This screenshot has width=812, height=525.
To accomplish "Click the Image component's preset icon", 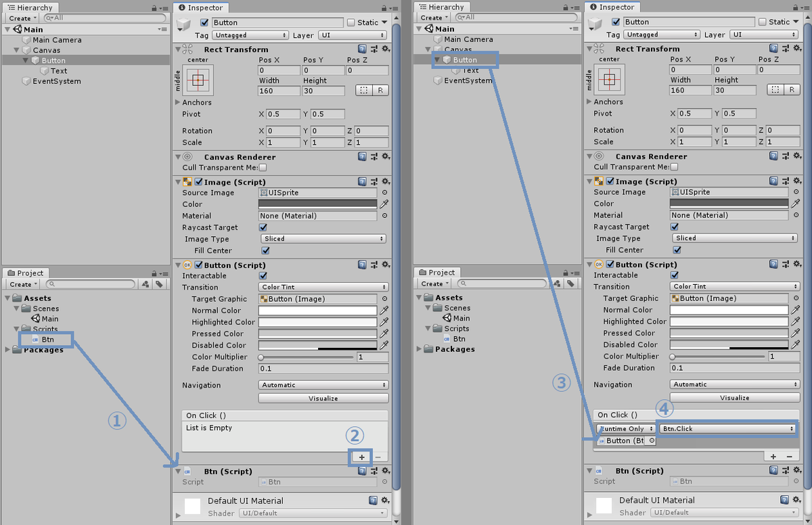I will click(x=374, y=181).
